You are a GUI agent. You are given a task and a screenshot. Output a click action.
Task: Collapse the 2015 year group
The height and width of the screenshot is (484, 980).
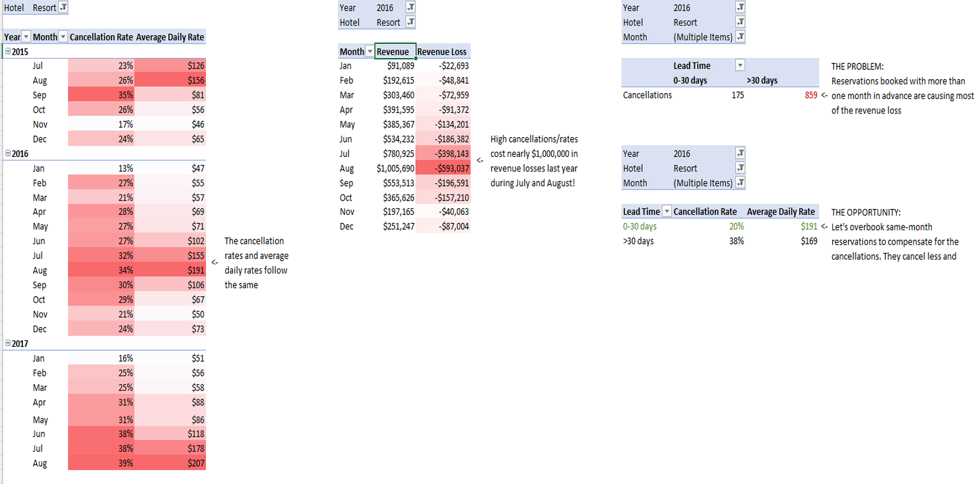point(7,51)
